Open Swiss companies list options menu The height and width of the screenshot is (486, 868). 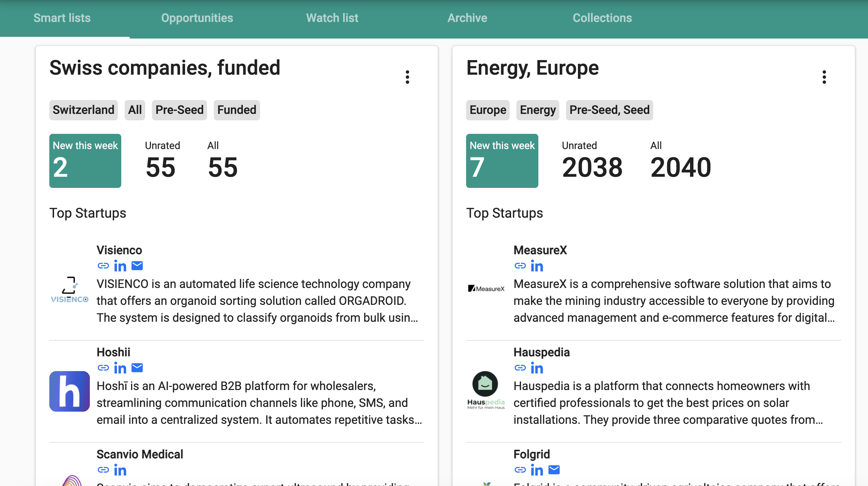click(407, 77)
